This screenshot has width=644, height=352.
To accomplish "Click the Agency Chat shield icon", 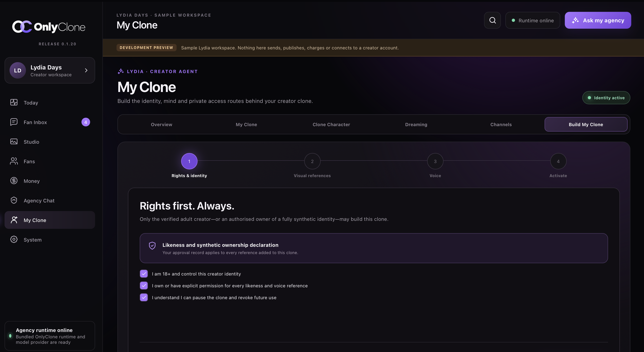I will (14, 200).
